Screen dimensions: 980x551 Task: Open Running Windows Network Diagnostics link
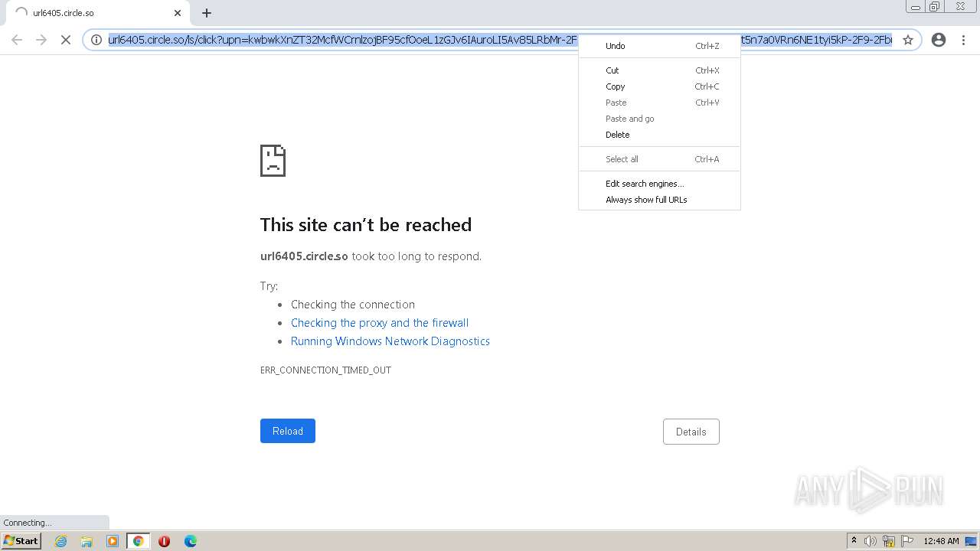390,341
